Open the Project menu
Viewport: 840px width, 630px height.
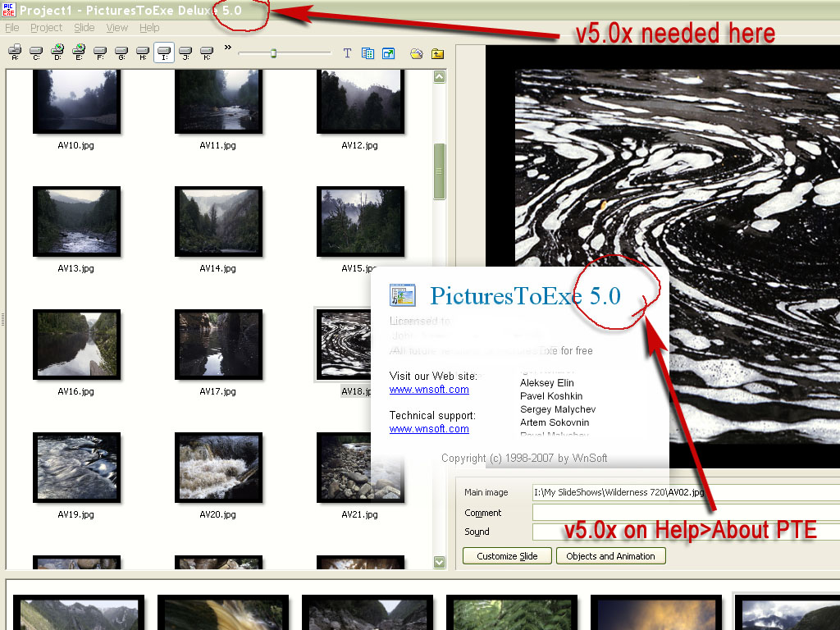pos(46,27)
